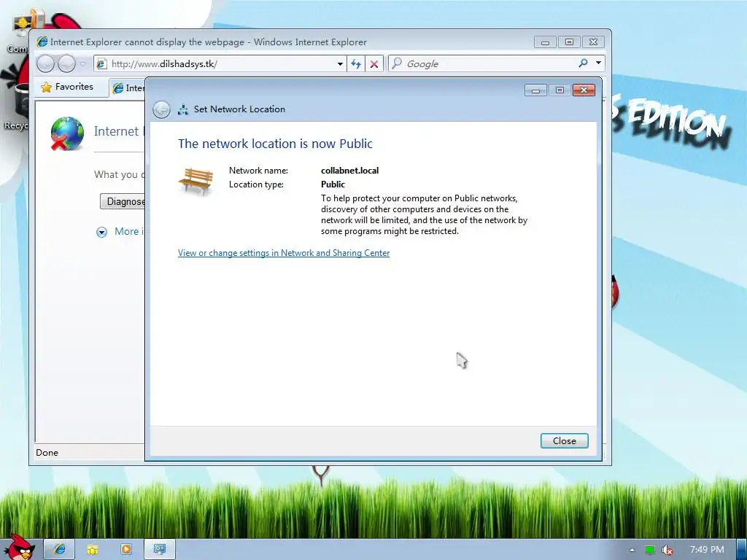747x560 pixels.
Task: Click the Internet Explorer forward navigation button
Action: coord(66,63)
